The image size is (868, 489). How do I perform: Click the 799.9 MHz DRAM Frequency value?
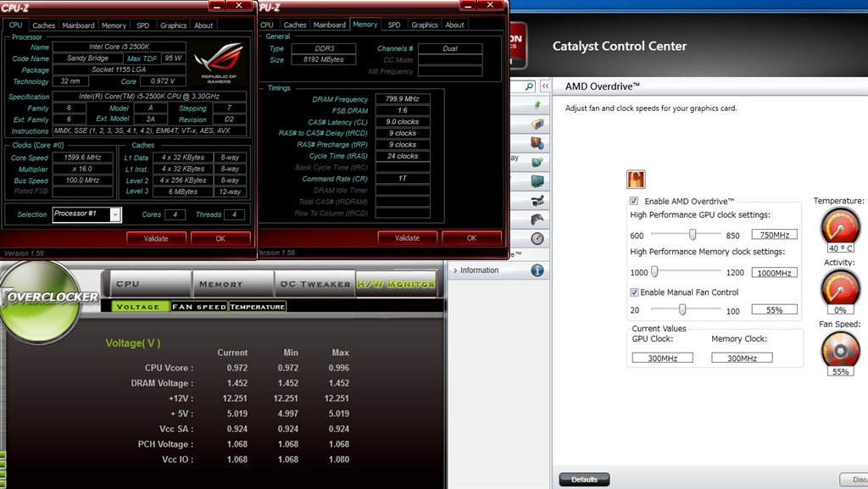click(x=403, y=99)
